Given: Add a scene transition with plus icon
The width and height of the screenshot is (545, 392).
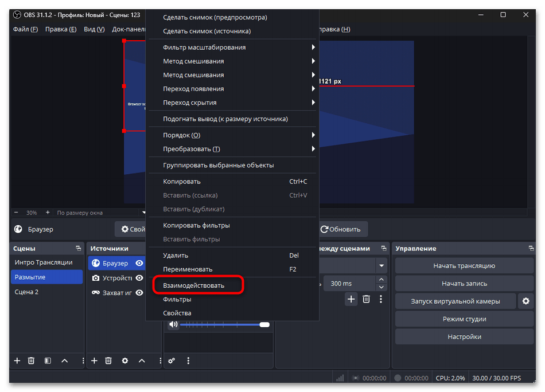Looking at the screenshot, I should click(x=351, y=299).
